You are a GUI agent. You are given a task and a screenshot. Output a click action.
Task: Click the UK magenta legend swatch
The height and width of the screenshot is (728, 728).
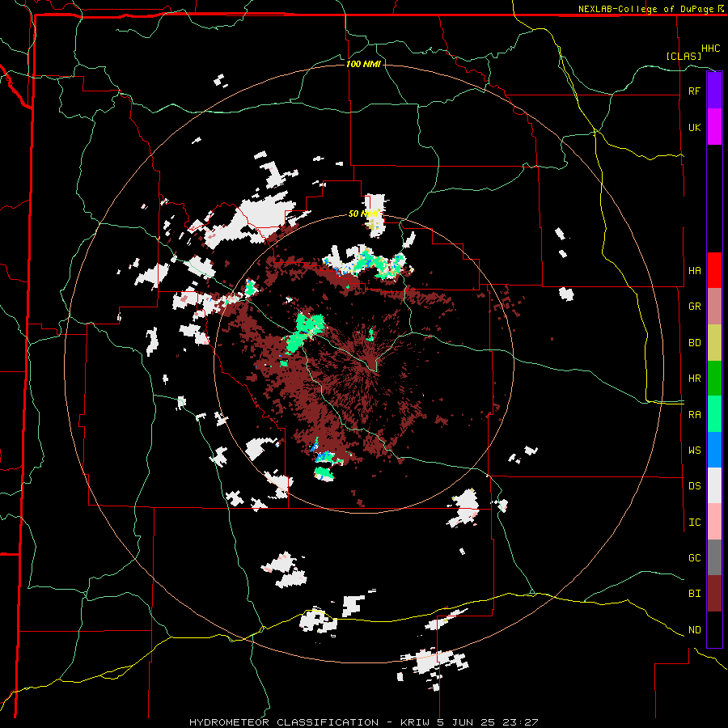click(x=714, y=127)
